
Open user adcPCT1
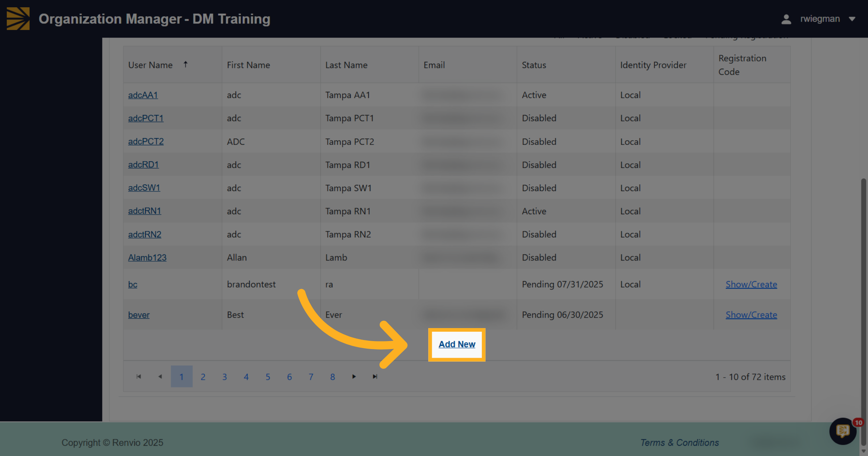[x=146, y=118]
